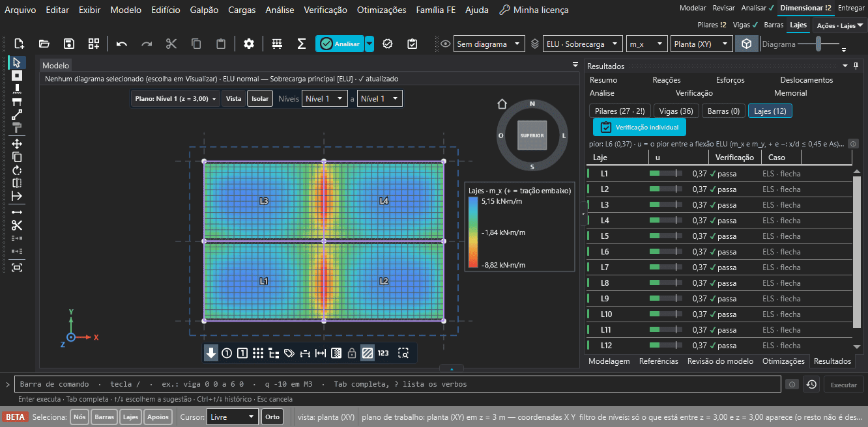
Task: Toggle Orto cursor mode
Action: [x=272, y=417]
